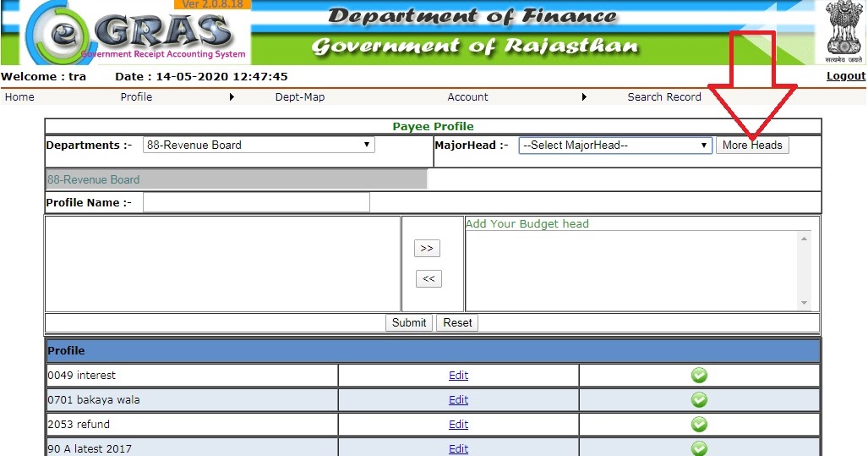This screenshot has width=868, height=456.
Task: Click the Logout link
Action: [846, 76]
